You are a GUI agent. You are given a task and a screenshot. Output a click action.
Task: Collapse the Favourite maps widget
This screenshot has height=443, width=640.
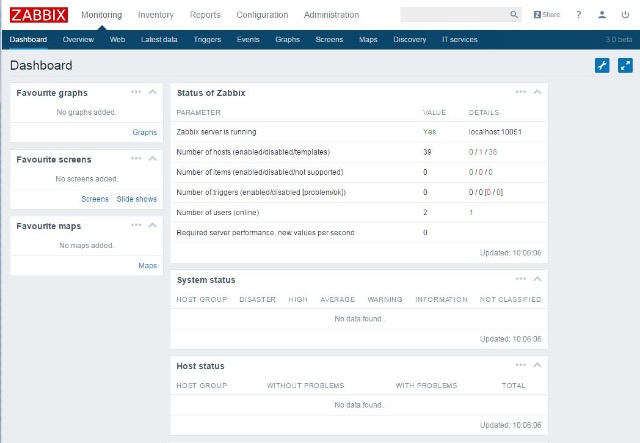(153, 225)
